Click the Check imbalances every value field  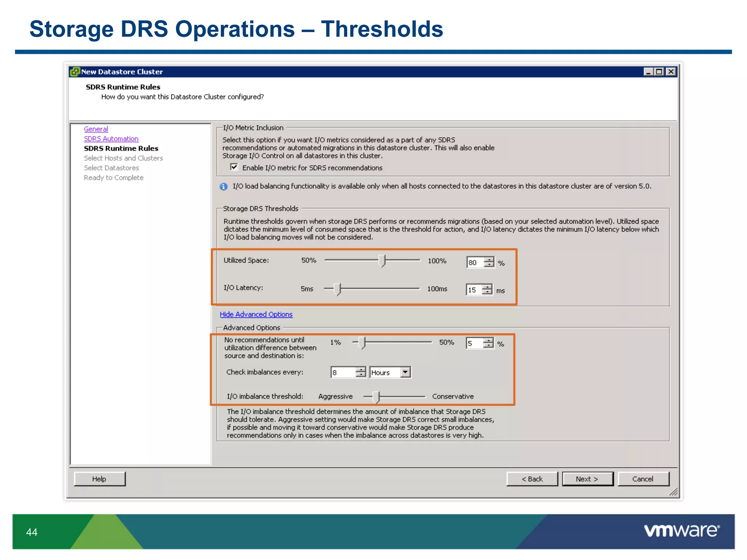coord(343,372)
